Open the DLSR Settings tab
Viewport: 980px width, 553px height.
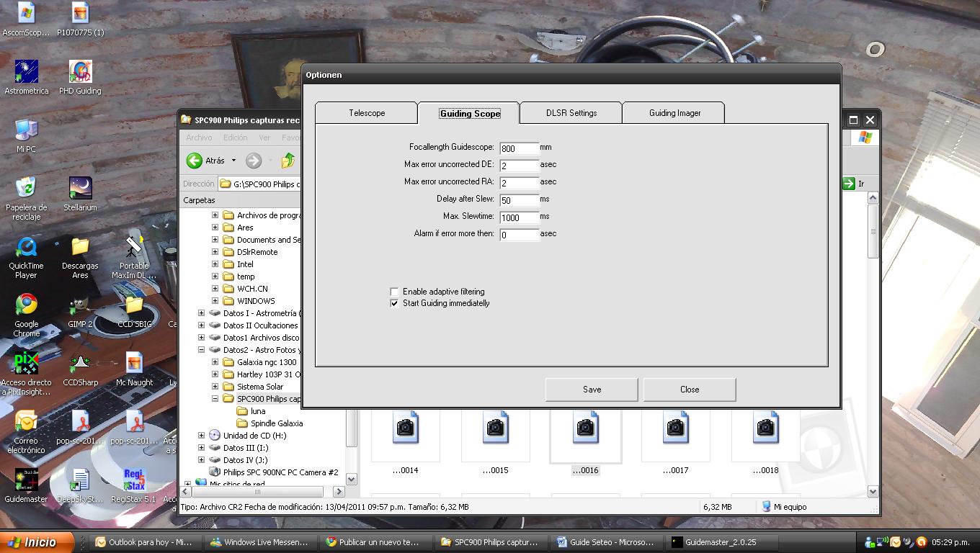tap(571, 113)
